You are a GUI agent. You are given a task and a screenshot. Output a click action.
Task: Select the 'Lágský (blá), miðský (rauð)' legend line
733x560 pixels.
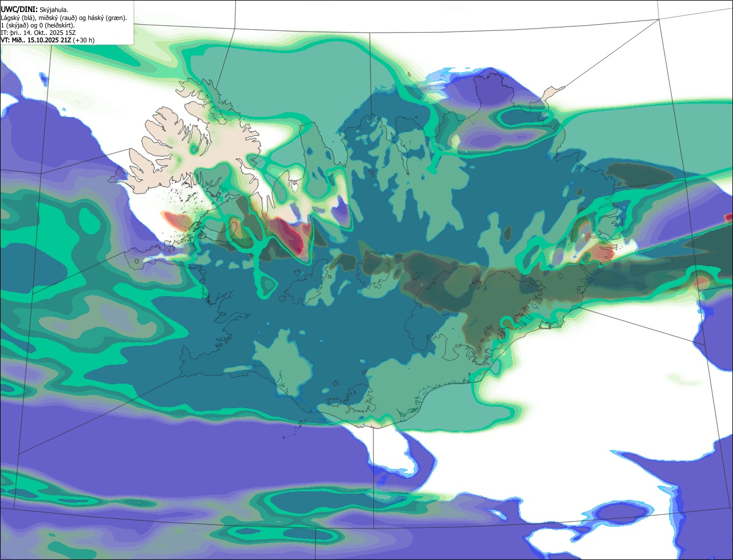click(x=64, y=18)
